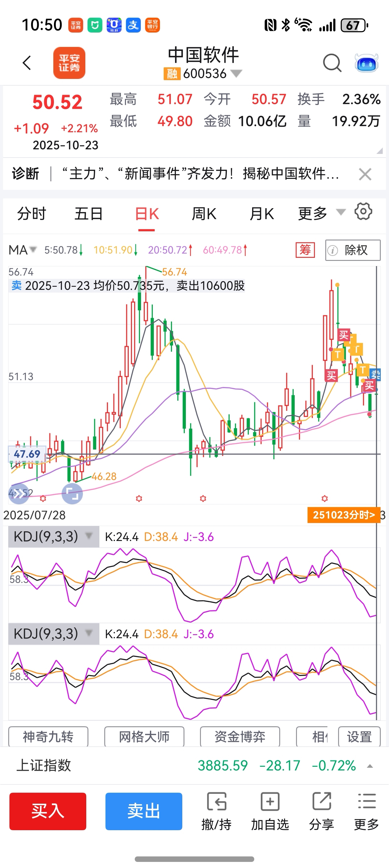Screen dimensions: 389x868
Task: Tap the search magnifier icon
Action: click(332, 63)
